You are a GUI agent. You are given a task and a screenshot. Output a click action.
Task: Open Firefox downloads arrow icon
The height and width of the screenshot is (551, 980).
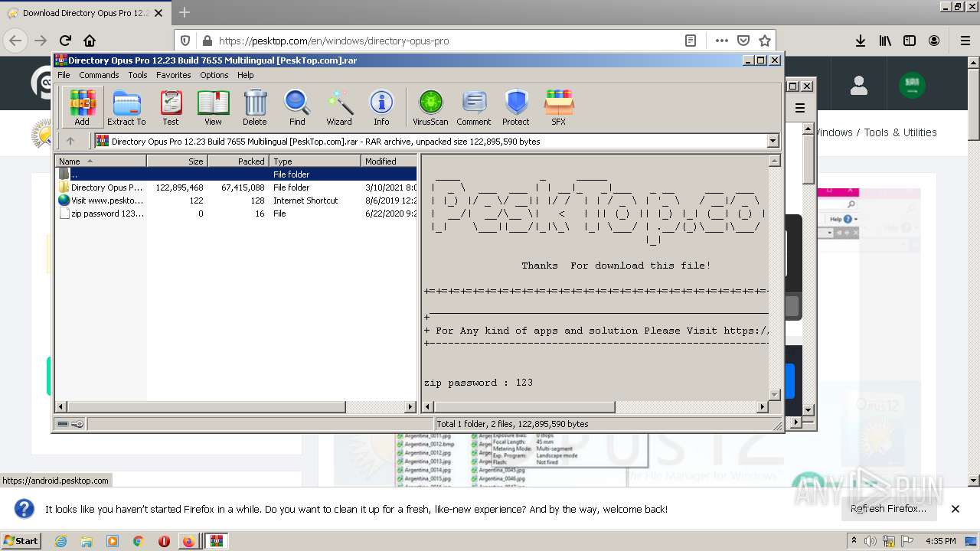click(x=861, y=41)
